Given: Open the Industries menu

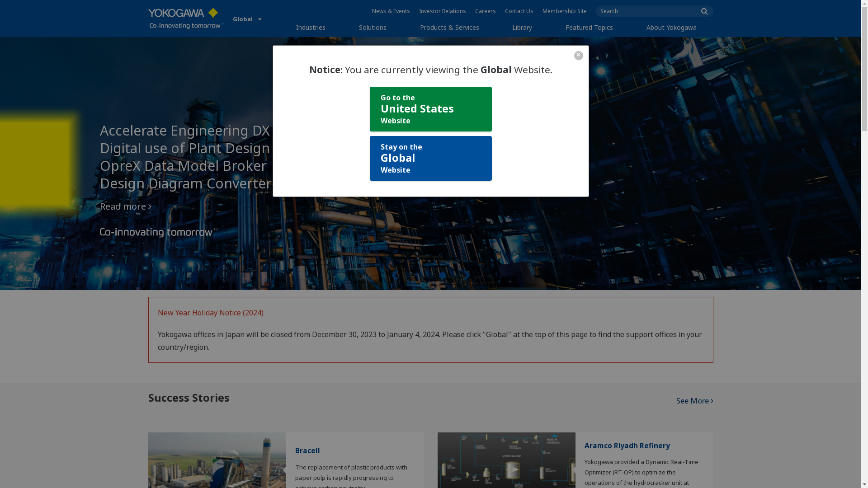Looking at the screenshot, I should [311, 28].
